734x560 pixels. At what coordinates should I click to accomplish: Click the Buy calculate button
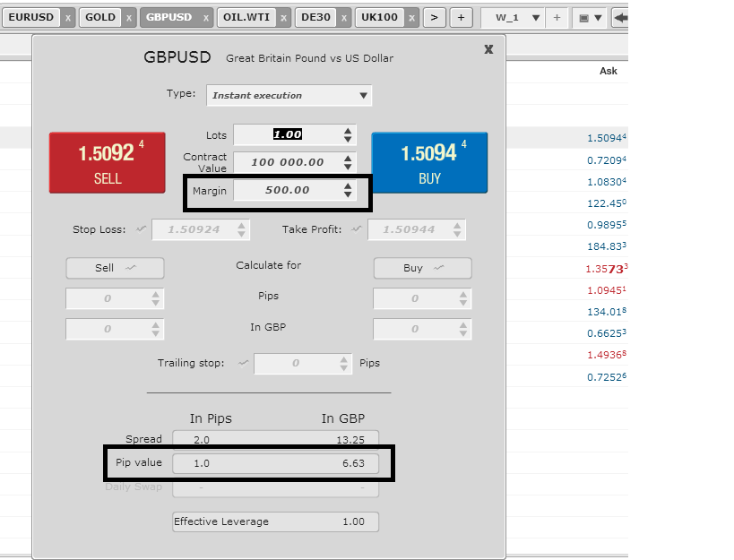pyautogui.click(x=423, y=268)
